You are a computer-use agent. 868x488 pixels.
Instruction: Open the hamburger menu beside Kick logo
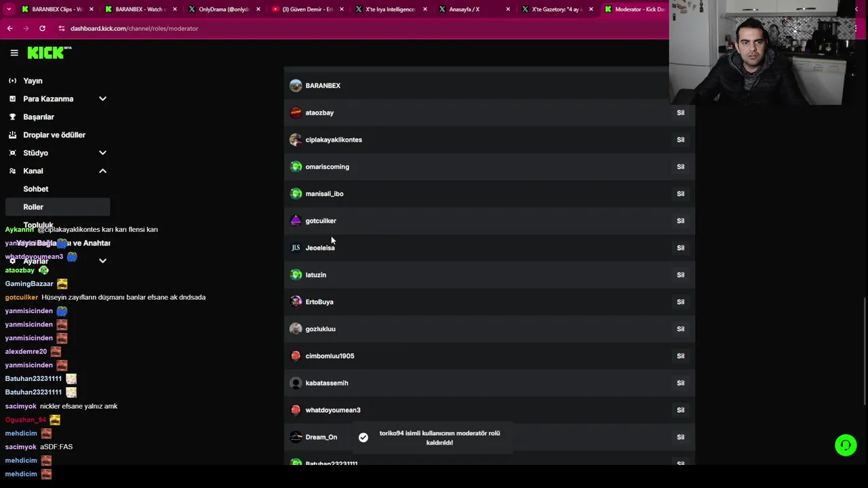coord(14,53)
